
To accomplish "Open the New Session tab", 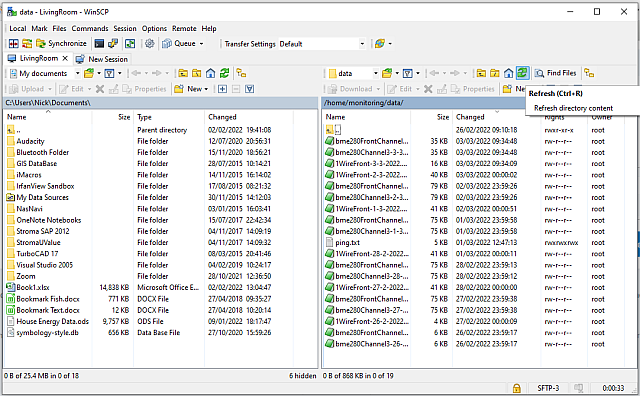I will point(102,59).
